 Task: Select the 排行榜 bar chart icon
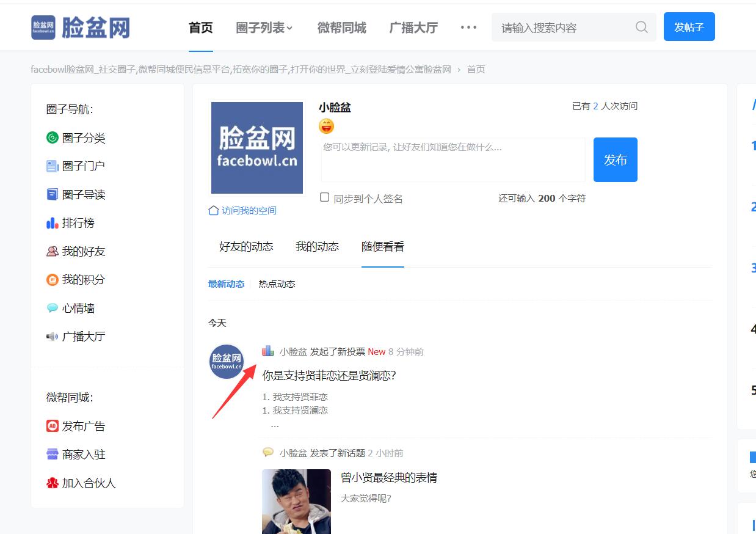[53, 223]
